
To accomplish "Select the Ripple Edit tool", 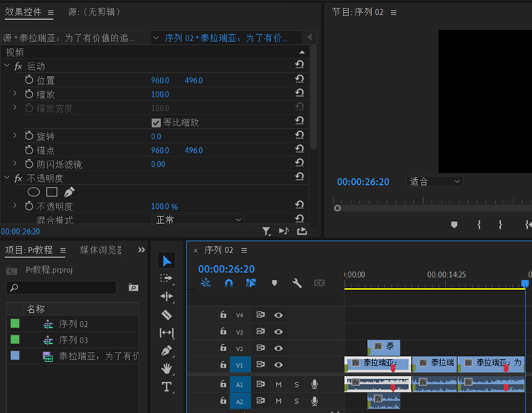I will [166, 296].
